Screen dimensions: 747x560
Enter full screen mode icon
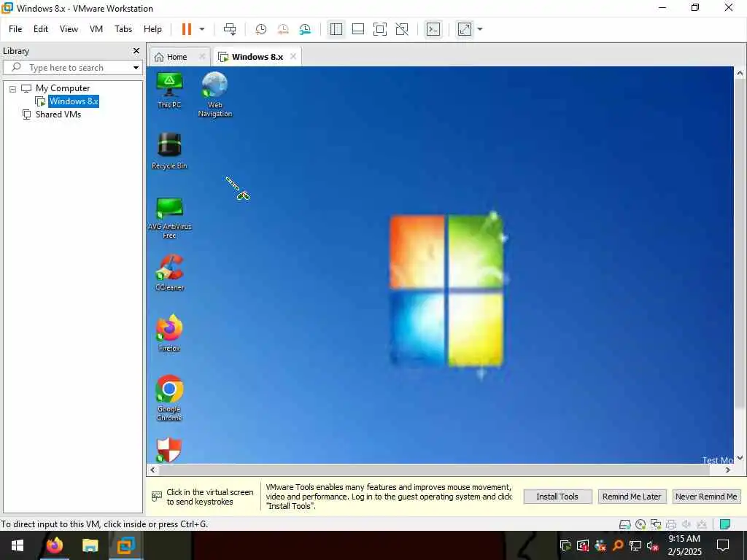pos(379,29)
